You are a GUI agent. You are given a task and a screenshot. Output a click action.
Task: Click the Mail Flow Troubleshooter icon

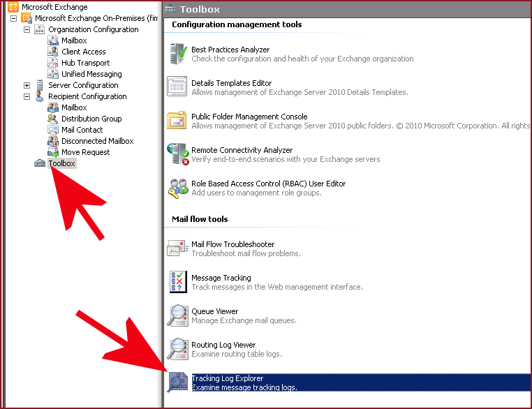[x=177, y=248]
